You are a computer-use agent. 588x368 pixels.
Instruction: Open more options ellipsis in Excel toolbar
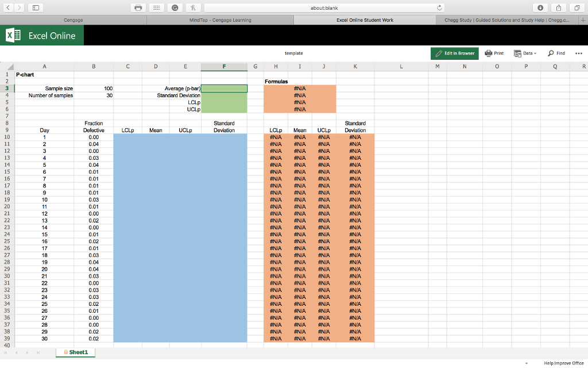579,53
